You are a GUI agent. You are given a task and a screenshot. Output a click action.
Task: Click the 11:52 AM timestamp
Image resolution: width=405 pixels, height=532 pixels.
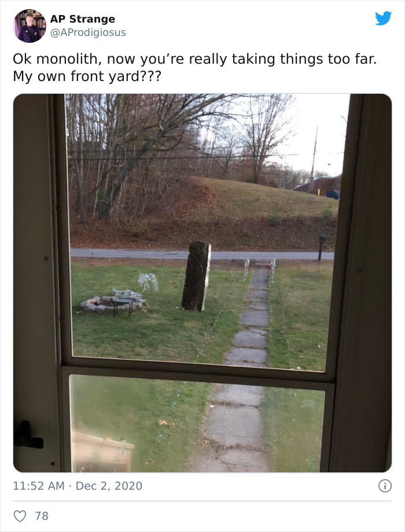point(39,486)
